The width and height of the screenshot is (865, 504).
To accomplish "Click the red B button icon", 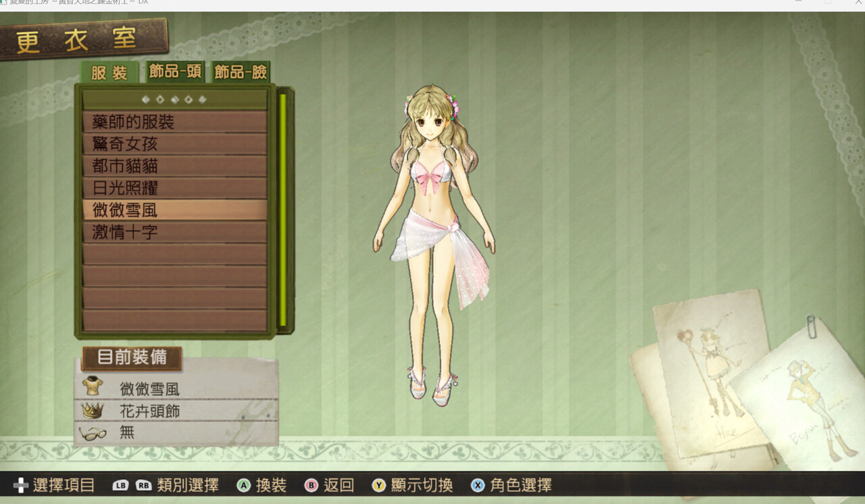I will 311,485.
